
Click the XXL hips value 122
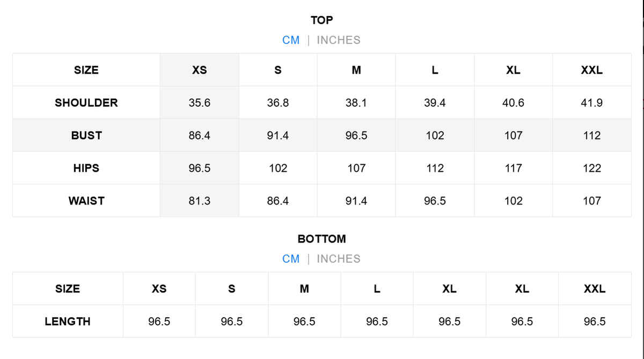coord(591,168)
